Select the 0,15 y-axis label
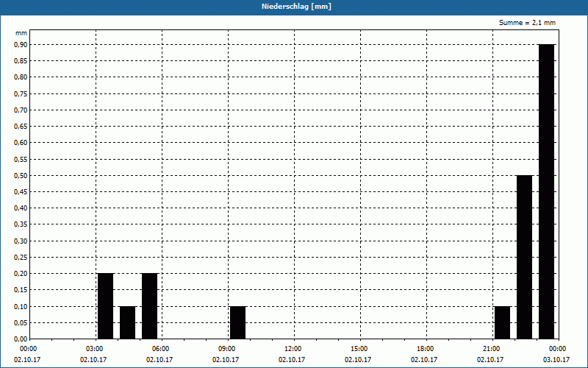The height and width of the screenshot is (368, 588). coord(21,290)
